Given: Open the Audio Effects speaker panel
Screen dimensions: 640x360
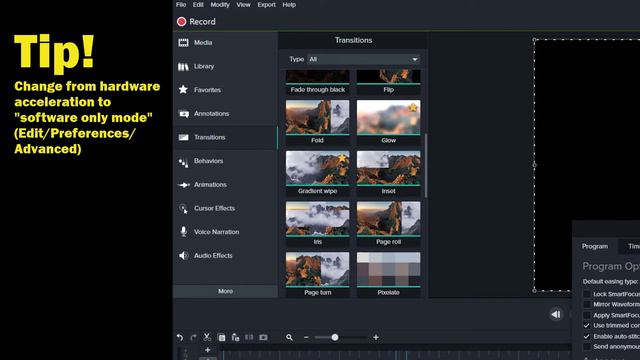Looking at the screenshot, I should [x=225, y=256].
